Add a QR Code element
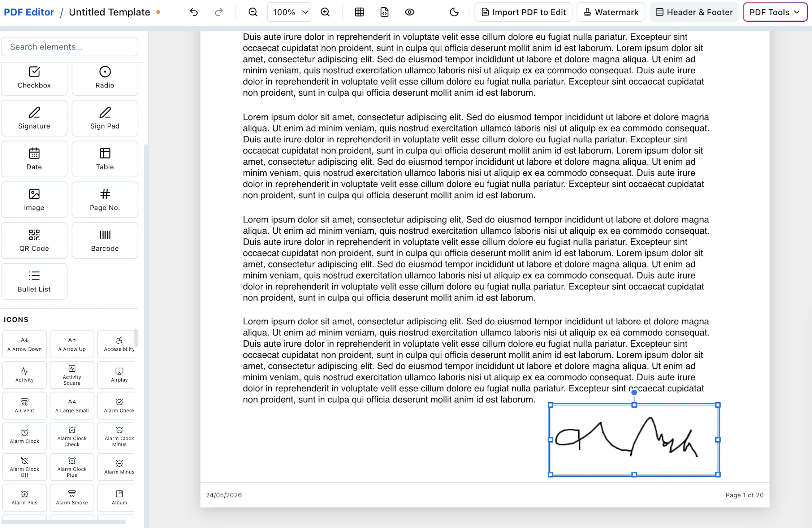Screen dimensions: 812x528 (x=34, y=241)
